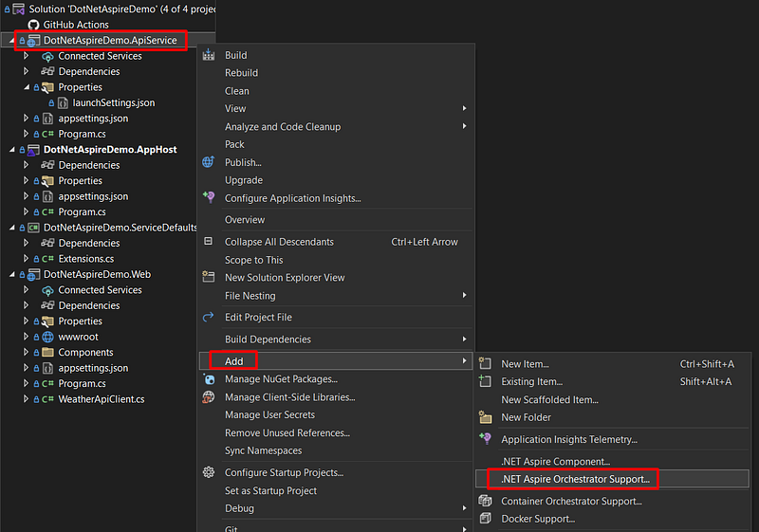Open the View submenu
Image resolution: width=759 pixels, height=532 pixels.
click(x=336, y=108)
